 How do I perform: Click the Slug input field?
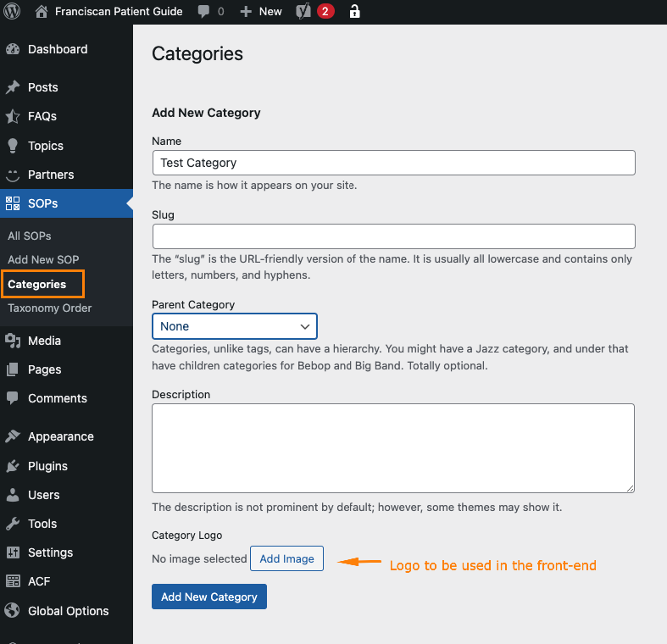coord(394,236)
